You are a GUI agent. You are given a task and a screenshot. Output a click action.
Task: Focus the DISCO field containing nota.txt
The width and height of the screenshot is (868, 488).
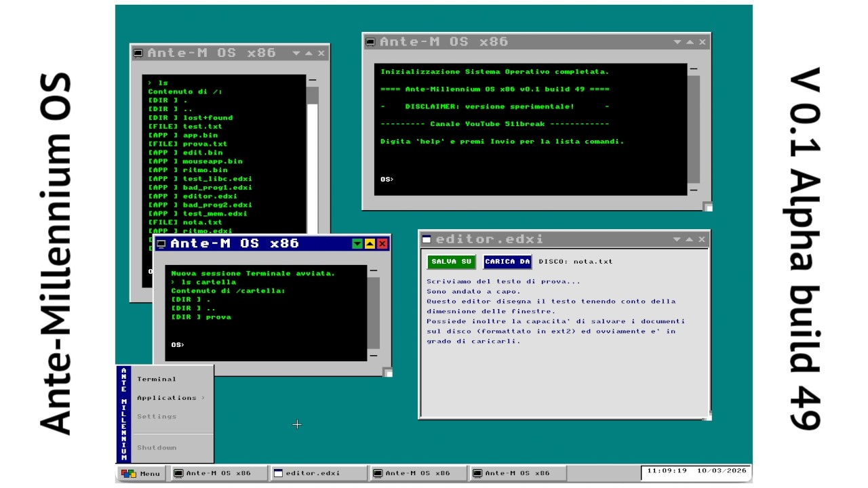[576, 262]
